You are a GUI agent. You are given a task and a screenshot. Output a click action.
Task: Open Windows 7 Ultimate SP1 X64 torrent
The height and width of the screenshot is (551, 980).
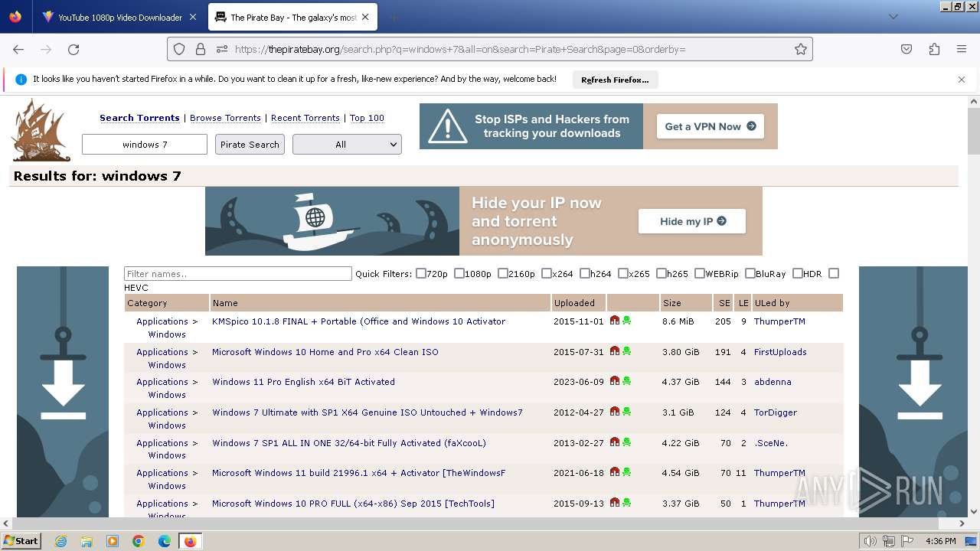[x=367, y=412]
